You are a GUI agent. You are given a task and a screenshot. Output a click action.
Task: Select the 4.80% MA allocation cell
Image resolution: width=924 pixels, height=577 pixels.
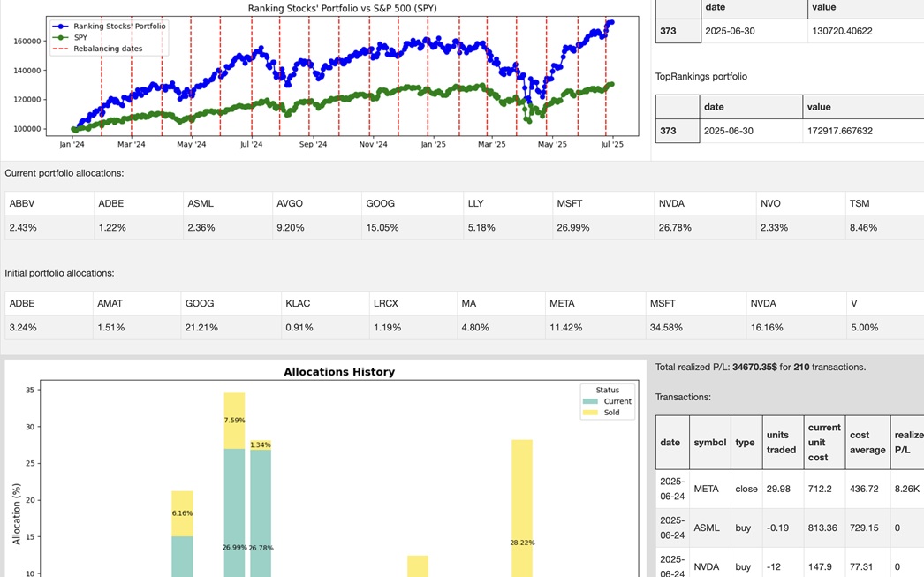tap(501, 328)
